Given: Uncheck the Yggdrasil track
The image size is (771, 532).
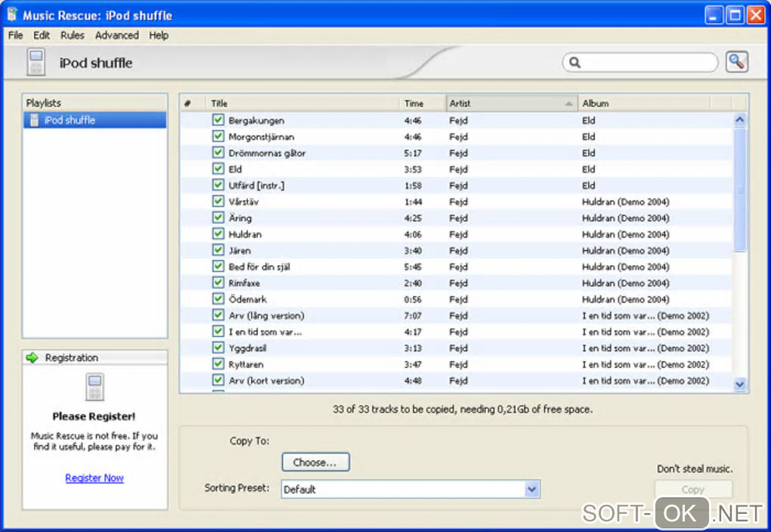Looking at the screenshot, I should tap(218, 348).
